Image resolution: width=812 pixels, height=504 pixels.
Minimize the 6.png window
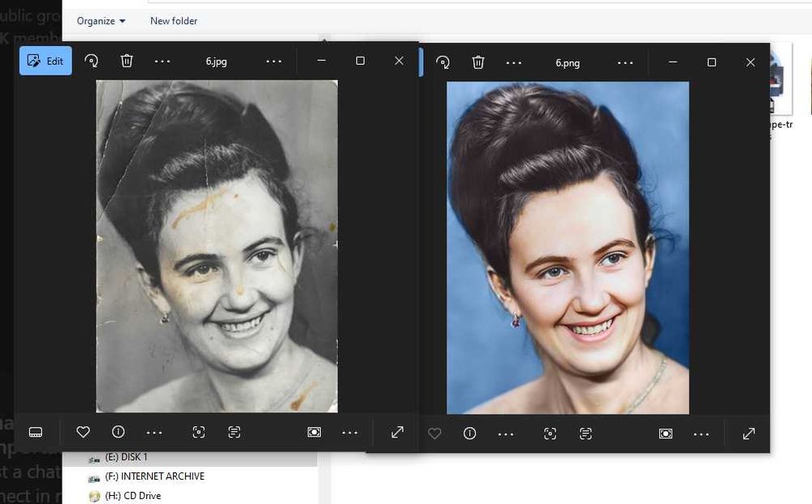click(672, 62)
